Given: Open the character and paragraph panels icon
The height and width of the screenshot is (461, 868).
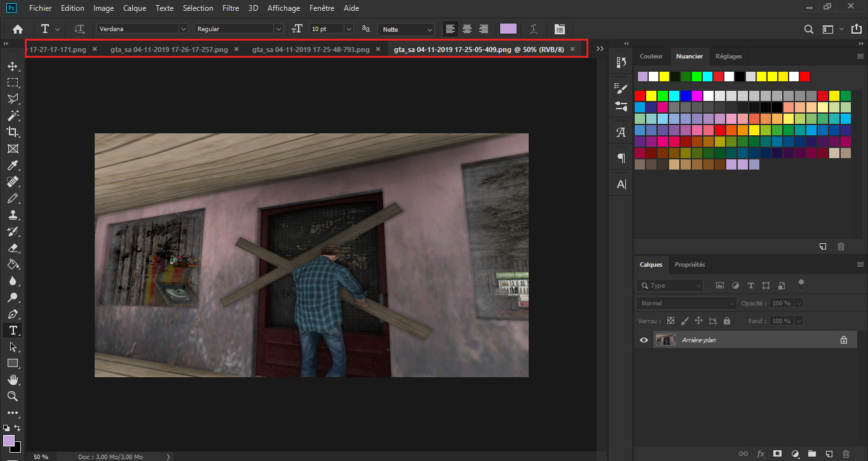Looking at the screenshot, I should click(559, 29).
